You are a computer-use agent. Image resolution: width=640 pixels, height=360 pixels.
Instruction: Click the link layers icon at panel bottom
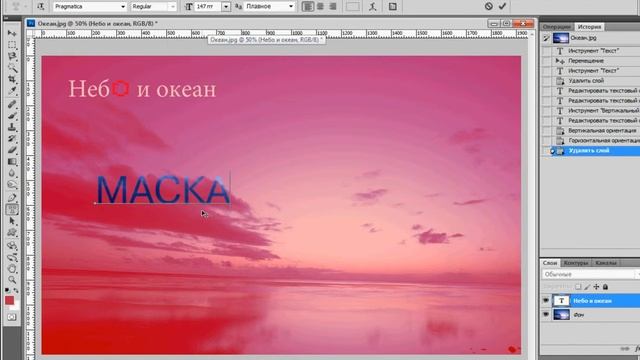point(624,349)
